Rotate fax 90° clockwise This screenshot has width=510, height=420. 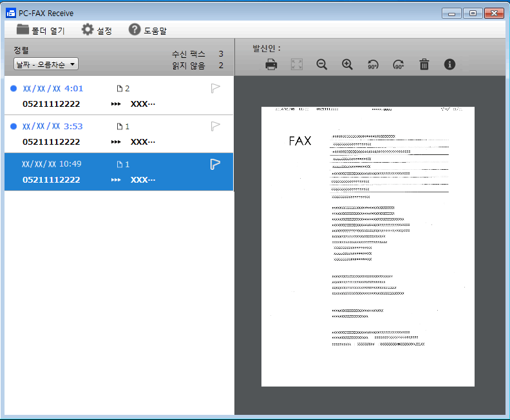[x=398, y=65]
